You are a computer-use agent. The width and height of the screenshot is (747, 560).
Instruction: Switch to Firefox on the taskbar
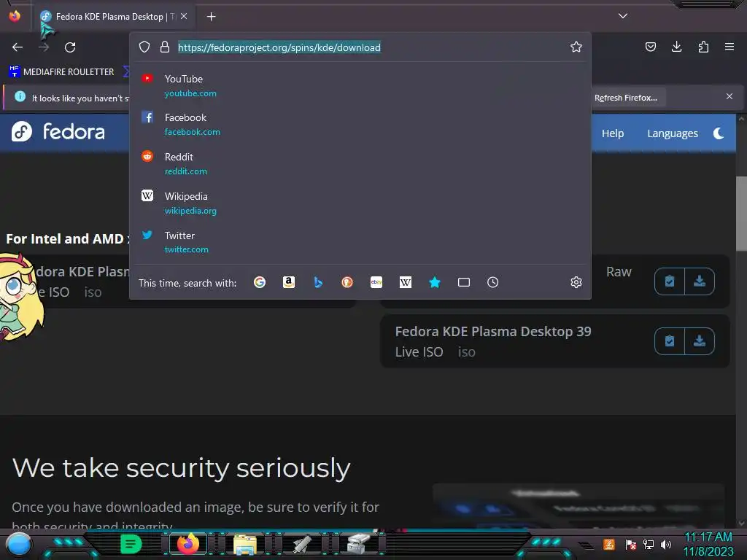pos(188,544)
